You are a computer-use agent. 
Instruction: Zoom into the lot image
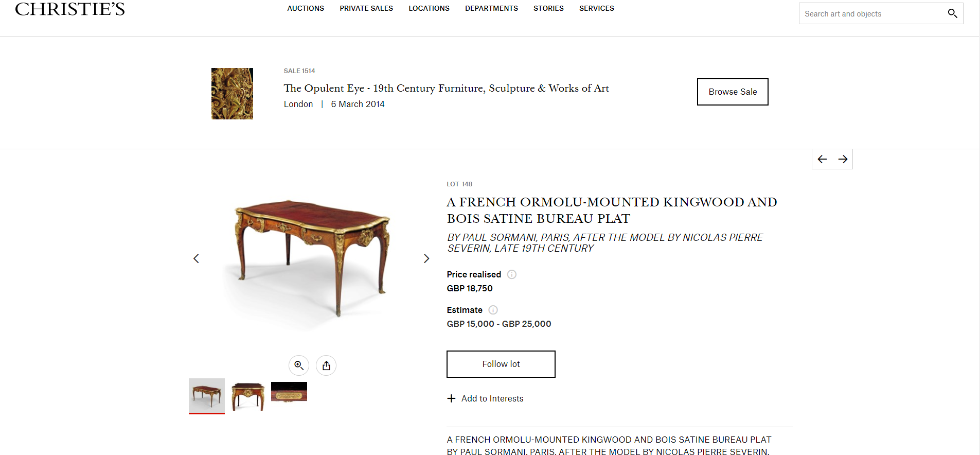pos(299,365)
